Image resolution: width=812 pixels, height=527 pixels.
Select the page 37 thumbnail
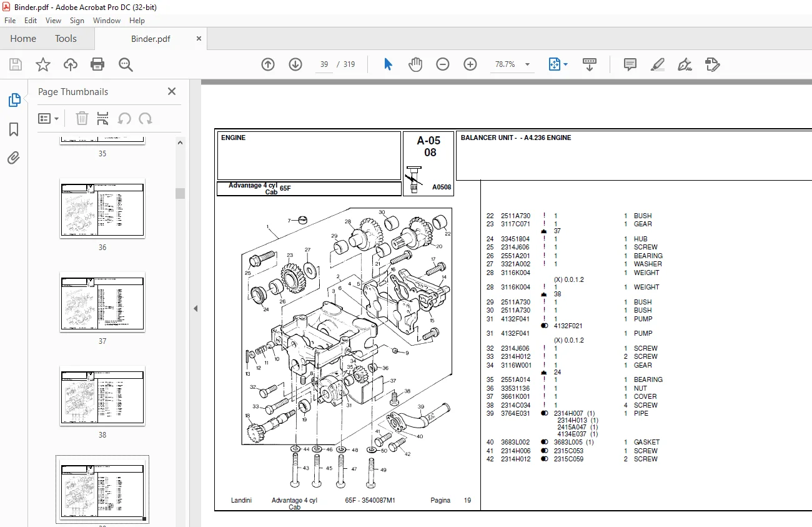[102, 302]
